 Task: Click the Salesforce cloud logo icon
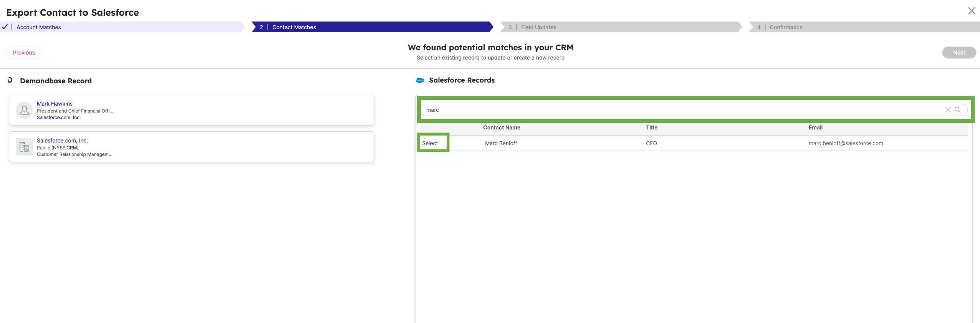point(420,80)
